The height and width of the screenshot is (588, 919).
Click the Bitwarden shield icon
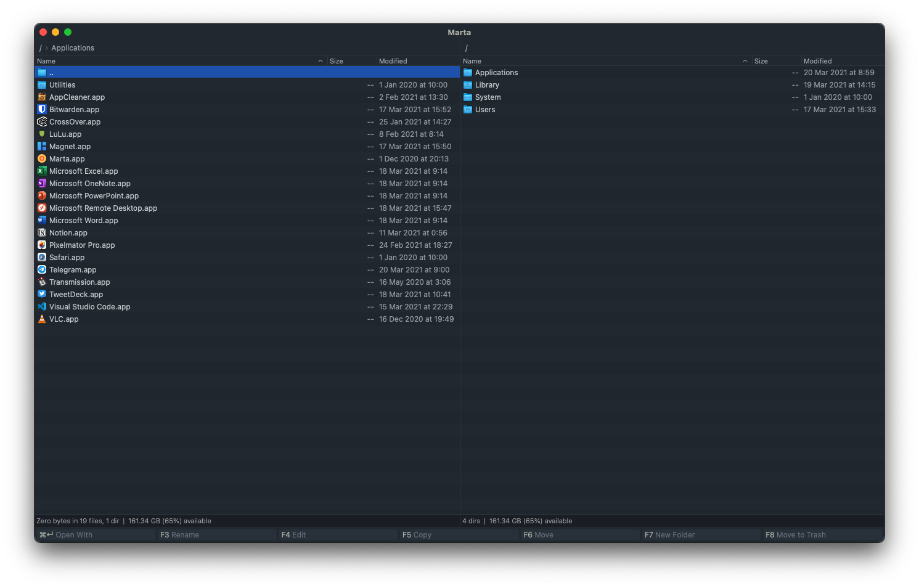coord(42,110)
